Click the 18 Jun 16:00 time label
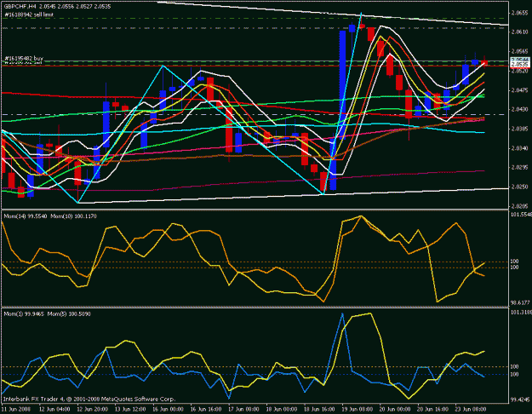532x414 pixels. (320, 409)
